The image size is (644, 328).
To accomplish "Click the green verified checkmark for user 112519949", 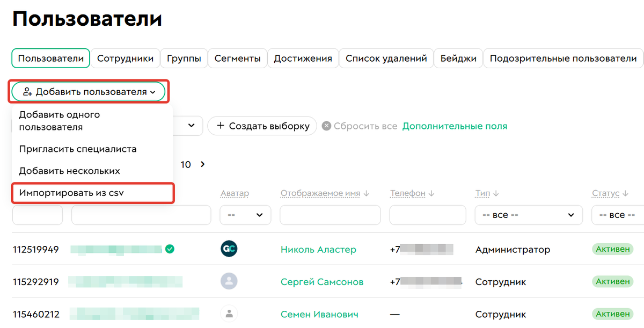I will point(170,249).
